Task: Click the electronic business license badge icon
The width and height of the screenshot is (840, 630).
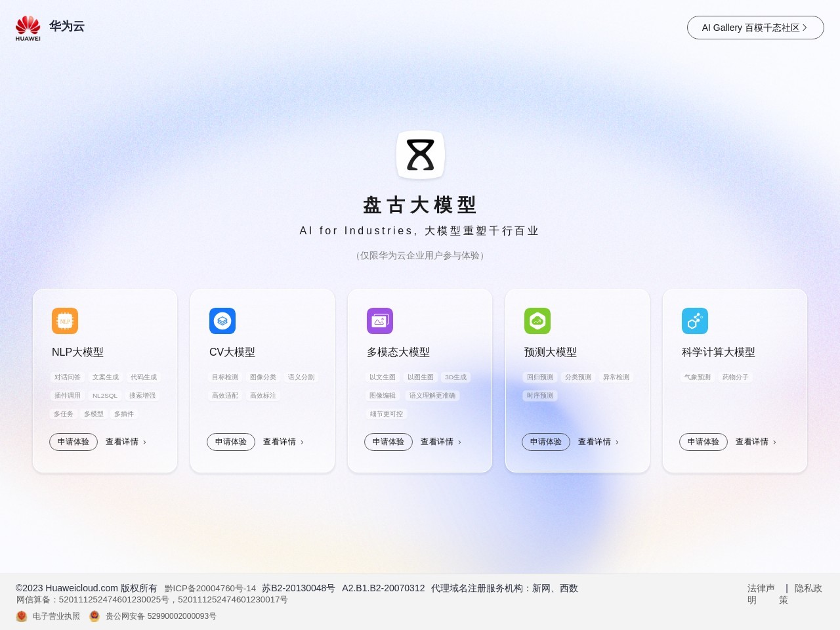Action: pyautogui.click(x=22, y=616)
